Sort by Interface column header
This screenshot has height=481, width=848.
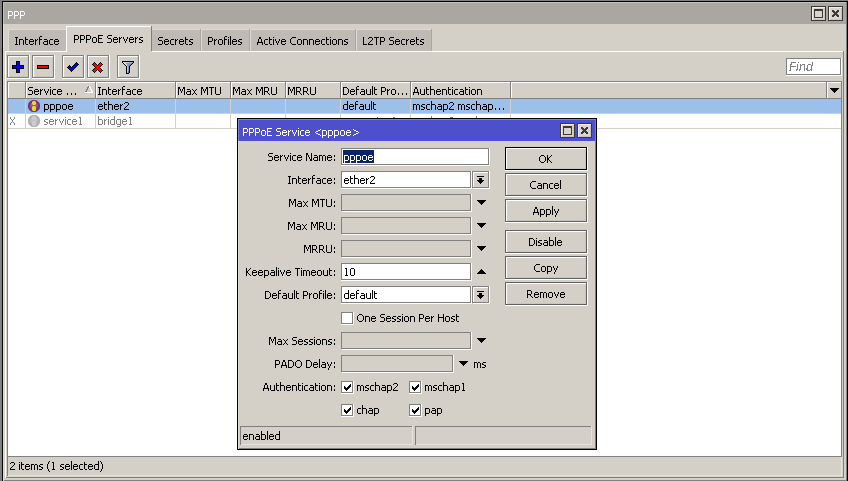135,91
